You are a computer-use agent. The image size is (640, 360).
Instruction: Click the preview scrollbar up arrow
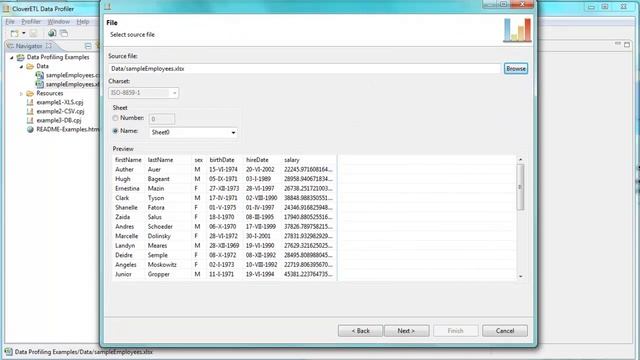(520, 159)
